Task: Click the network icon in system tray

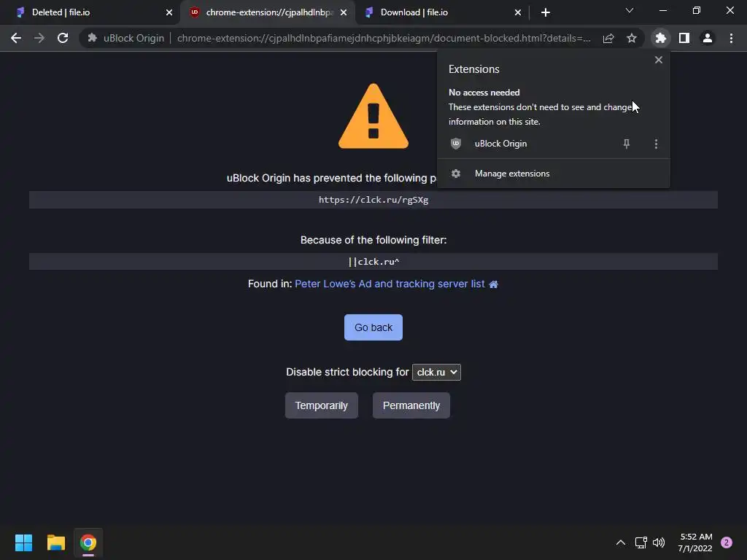Action: click(640, 542)
